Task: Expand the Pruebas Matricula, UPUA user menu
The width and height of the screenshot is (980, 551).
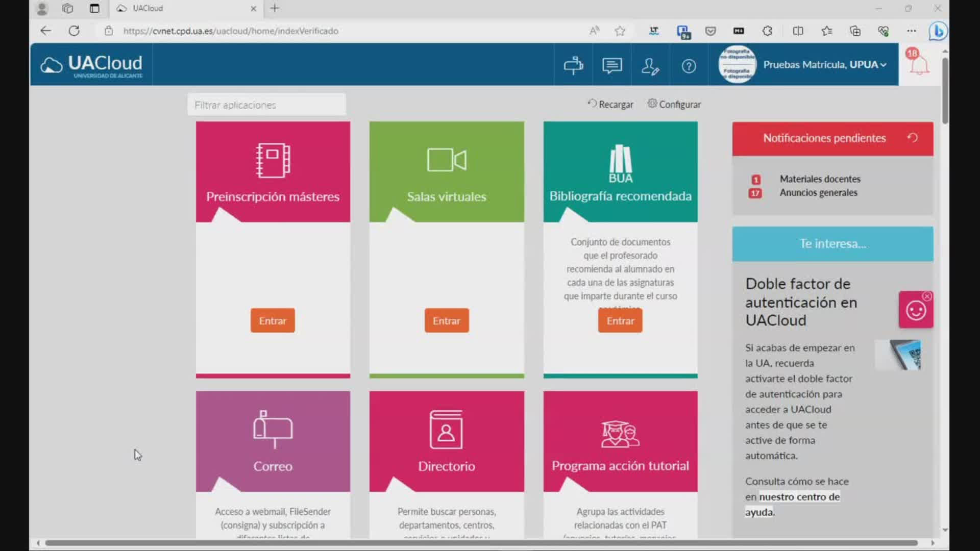Action: click(824, 65)
